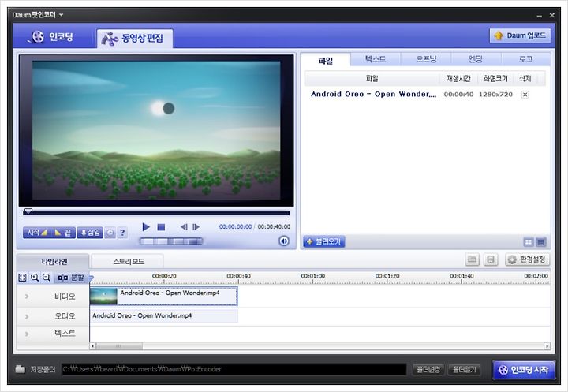Viewport: 568px width, 392px height.
Task: Click the clock time-setting icon
Action: coord(110,233)
